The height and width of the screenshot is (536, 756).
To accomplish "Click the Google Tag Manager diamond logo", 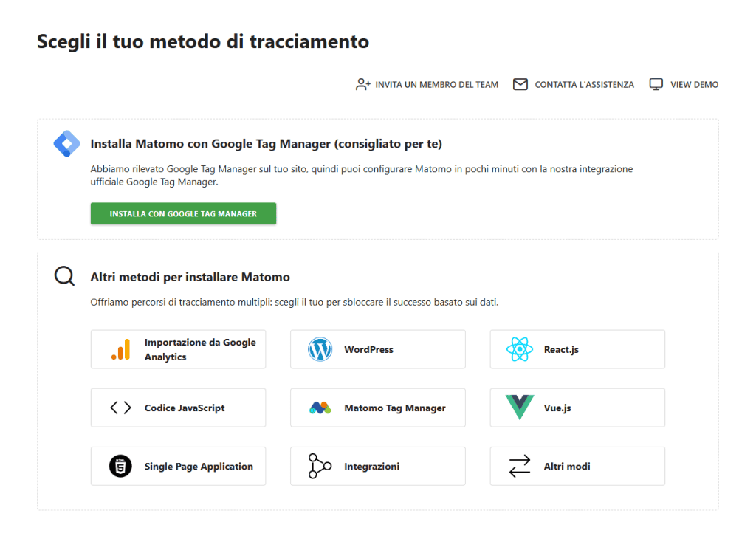I will pos(67,144).
